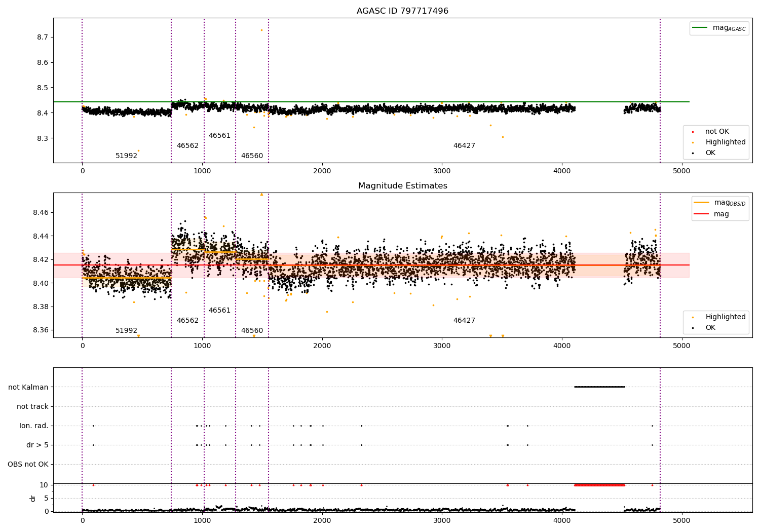Viewport: 760px width, 532px height.
Task: Click the orange outlier point near 8.73
Action: click(x=261, y=30)
